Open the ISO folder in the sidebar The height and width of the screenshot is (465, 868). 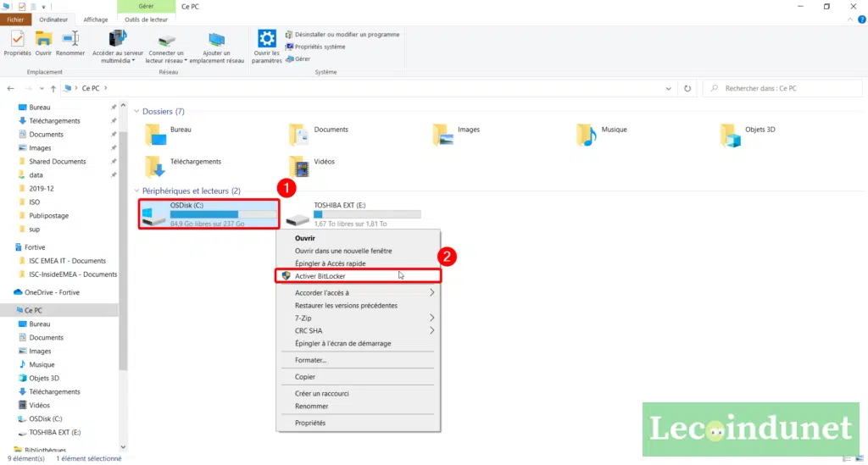pyautogui.click(x=34, y=202)
